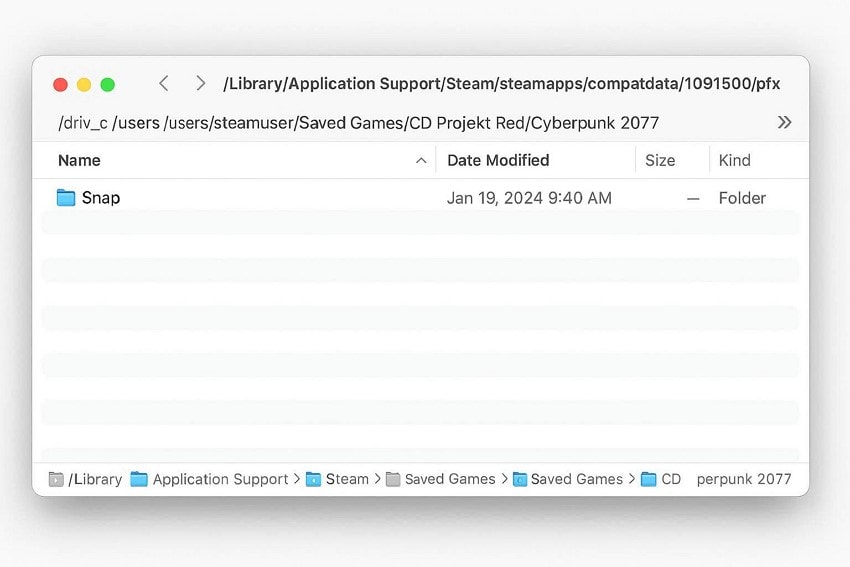Screen dimensions: 850x567
Task: Select the Snap folder name
Action: pos(101,198)
